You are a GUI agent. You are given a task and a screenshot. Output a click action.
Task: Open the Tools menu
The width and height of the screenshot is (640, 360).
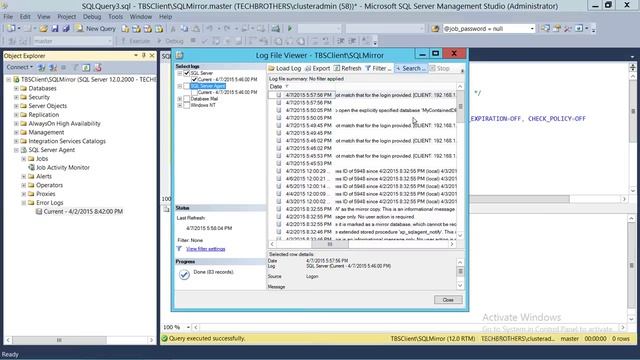tap(116, 17)
